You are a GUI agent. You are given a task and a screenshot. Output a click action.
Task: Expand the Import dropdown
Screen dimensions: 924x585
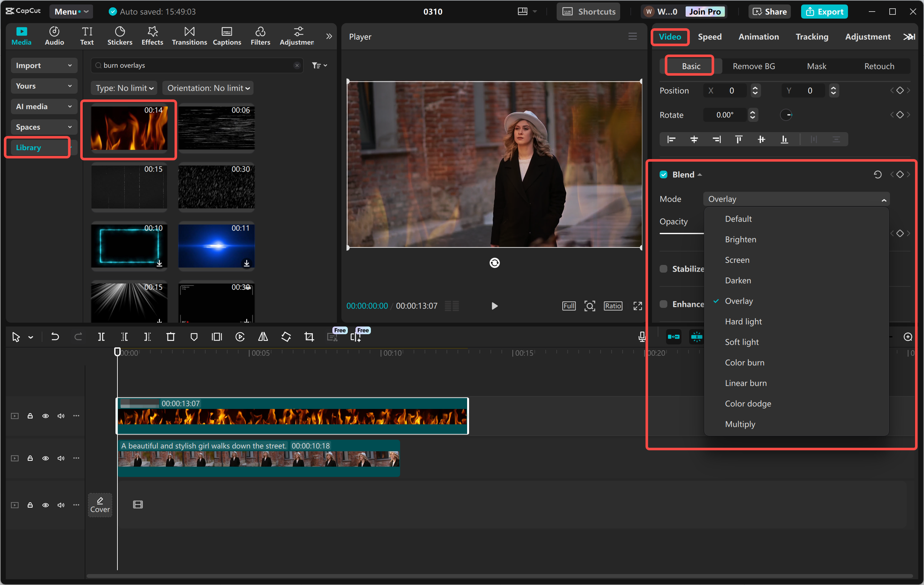pyautogui.click(x=44, y=65)
